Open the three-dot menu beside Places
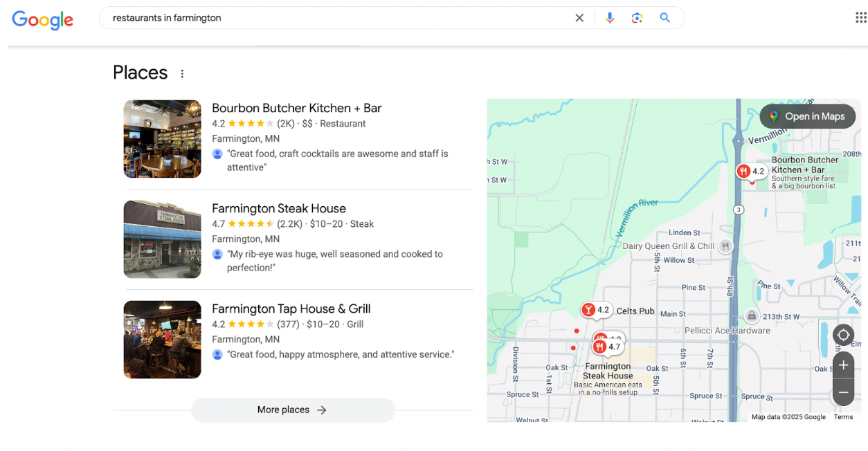Viewport: 868px width, 451px height. tap(181, 73)
